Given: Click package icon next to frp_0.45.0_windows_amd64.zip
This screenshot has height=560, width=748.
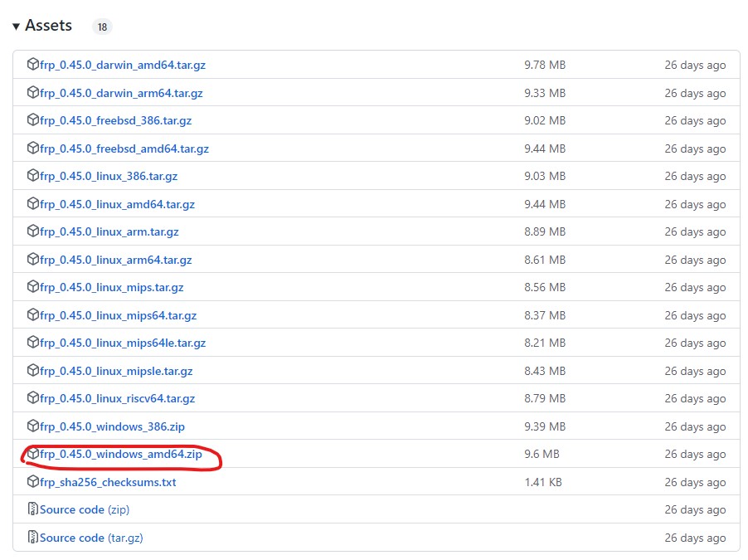Looking at the screenshot, I should click(x=33, y=454).
